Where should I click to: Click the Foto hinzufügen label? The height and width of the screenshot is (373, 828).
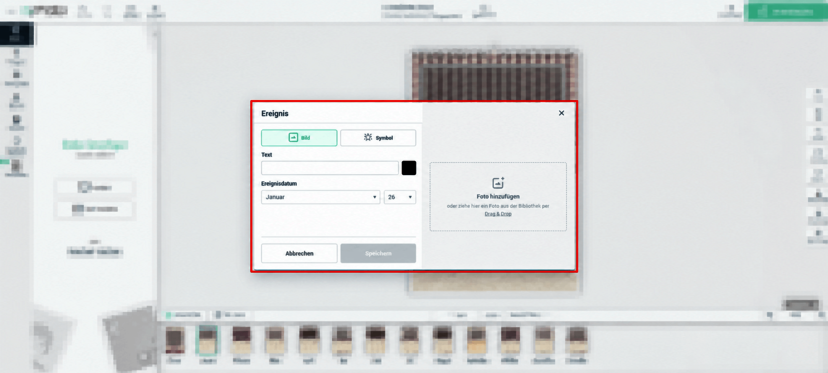click(x=498, y=197)
